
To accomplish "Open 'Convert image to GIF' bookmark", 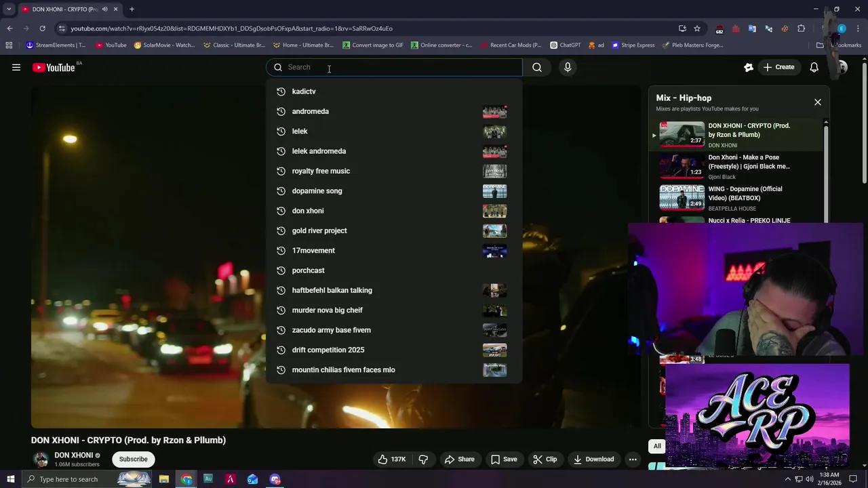I will tap(372, 45).
